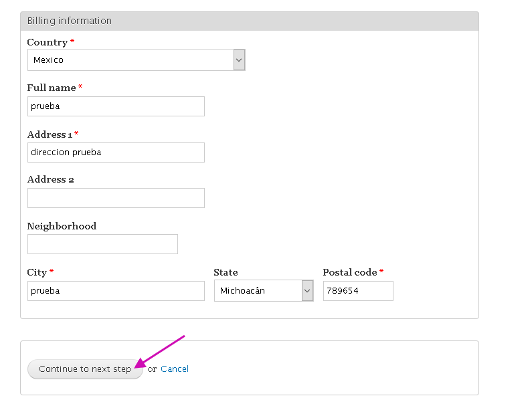Click the empty Address 2 field
The image size is (532, 408).
116,198
